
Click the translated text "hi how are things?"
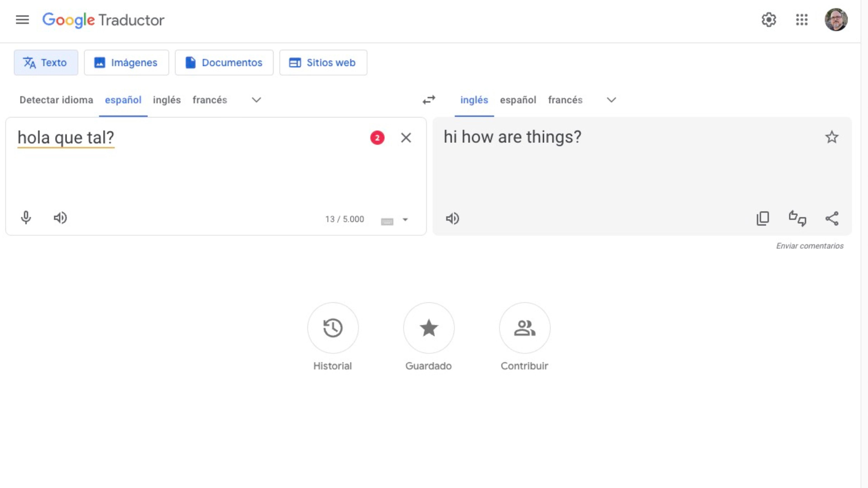[x=512, y=137]
